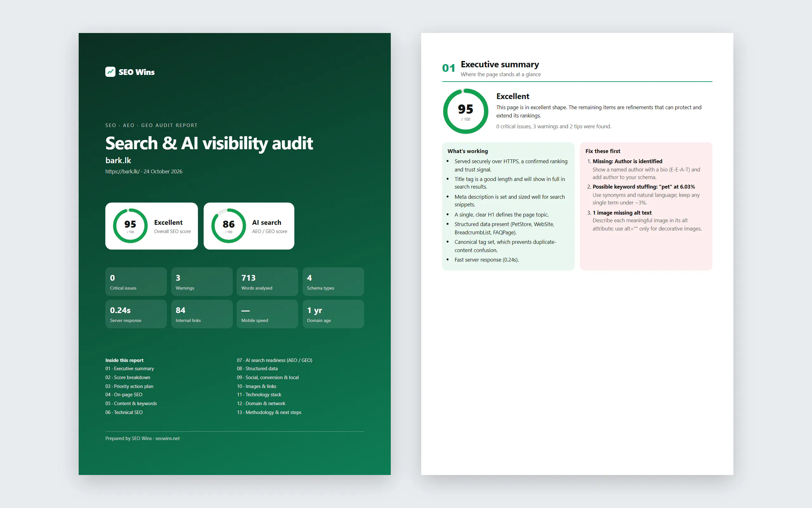812x508 pixels.
Task: Click the bark.lk domain heading
Action: [x=118, y=160]
